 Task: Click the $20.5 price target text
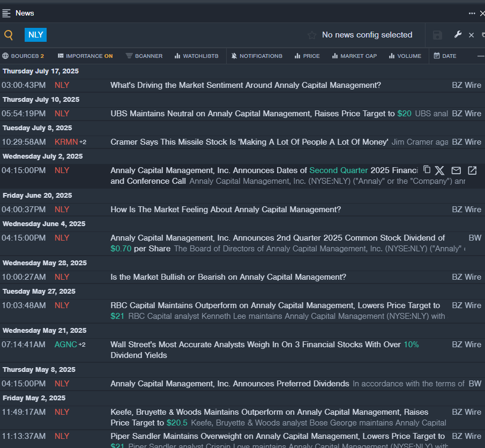point(177,423)
